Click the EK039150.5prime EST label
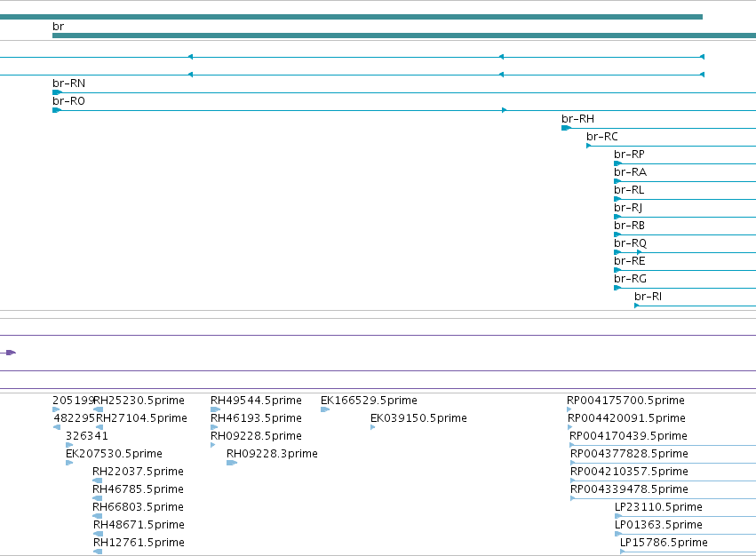This screenshot has width=756, height=556. (x=418, y=418)
